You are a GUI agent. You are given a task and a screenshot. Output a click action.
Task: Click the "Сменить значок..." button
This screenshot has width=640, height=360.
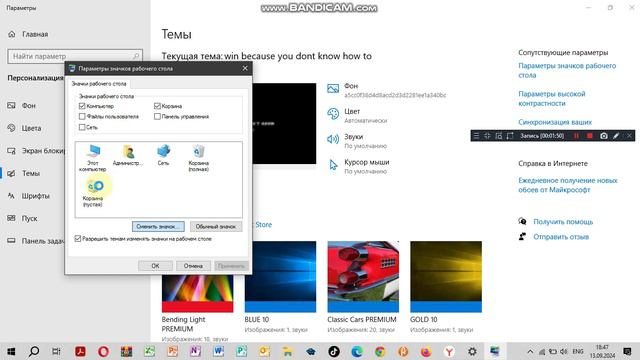pos(158,227)
